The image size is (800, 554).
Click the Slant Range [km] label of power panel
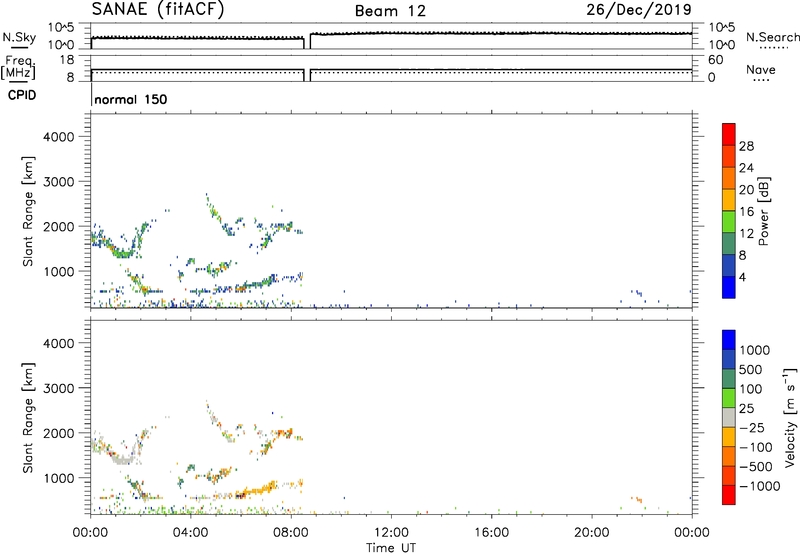28,211
